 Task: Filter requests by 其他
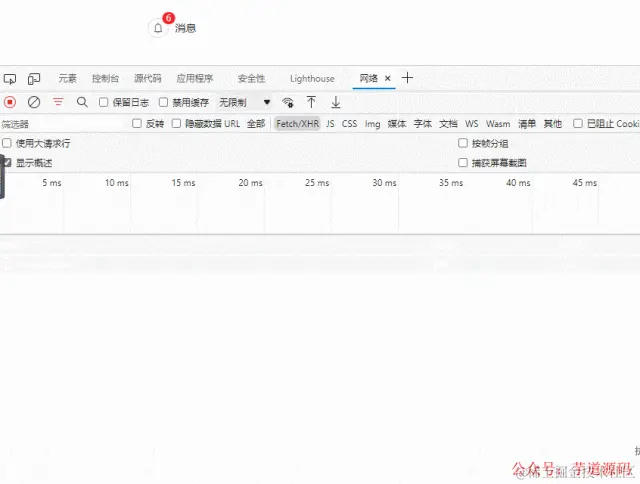pos(553,124)
